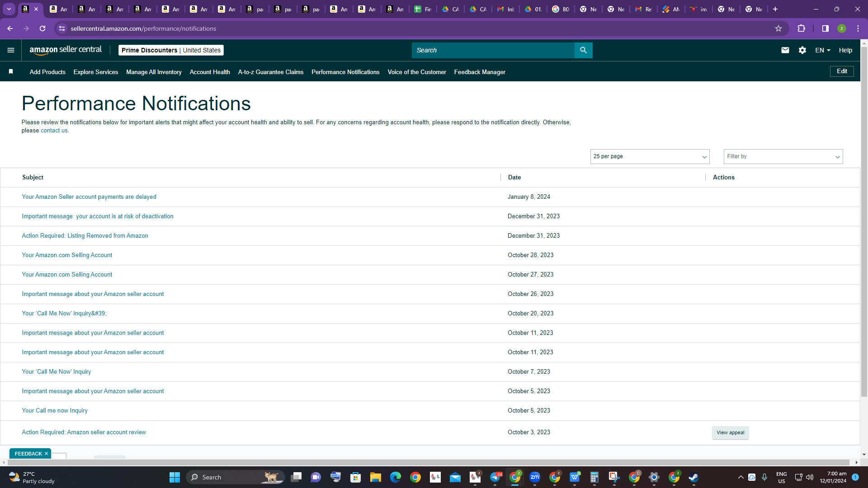This screenshot has width=868, height=488.
Task: Open the Amazon seller account review notification
Action: tap(84, 432)
